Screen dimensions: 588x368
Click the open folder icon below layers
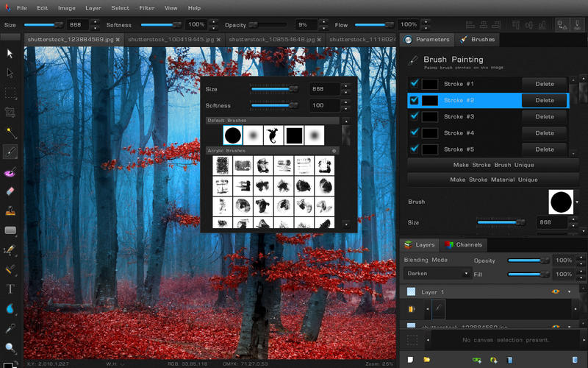pyautogui.click(x=426, y=360)
